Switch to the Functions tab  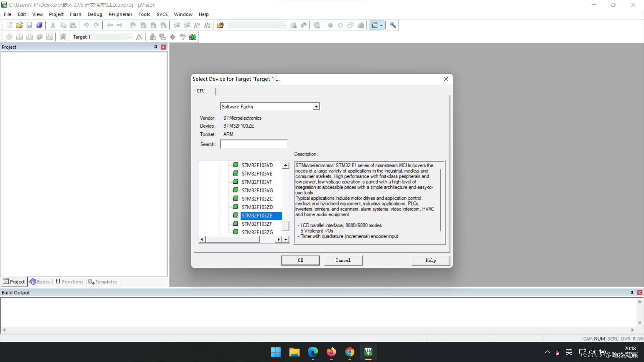(x=69, y=282)
